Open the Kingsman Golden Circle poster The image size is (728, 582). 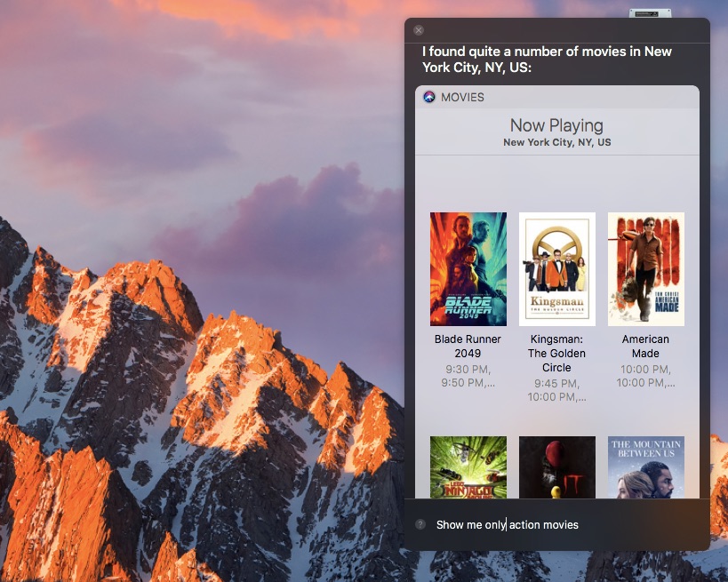point(556,268)
